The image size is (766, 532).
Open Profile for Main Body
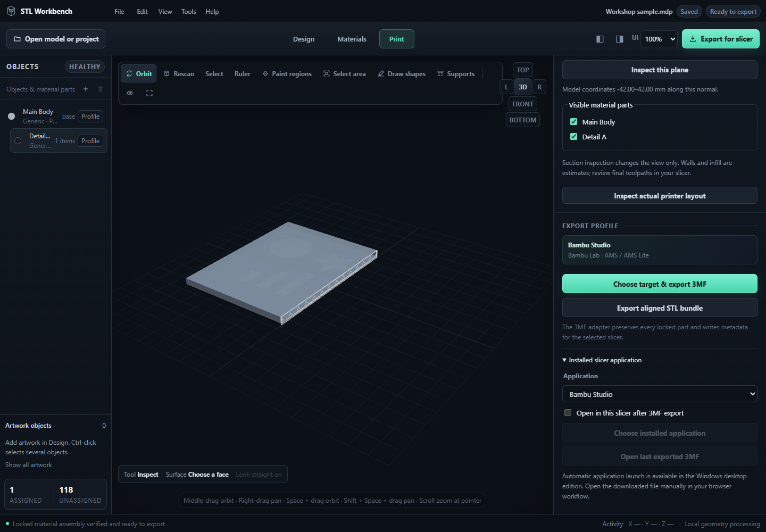[90, 117]
